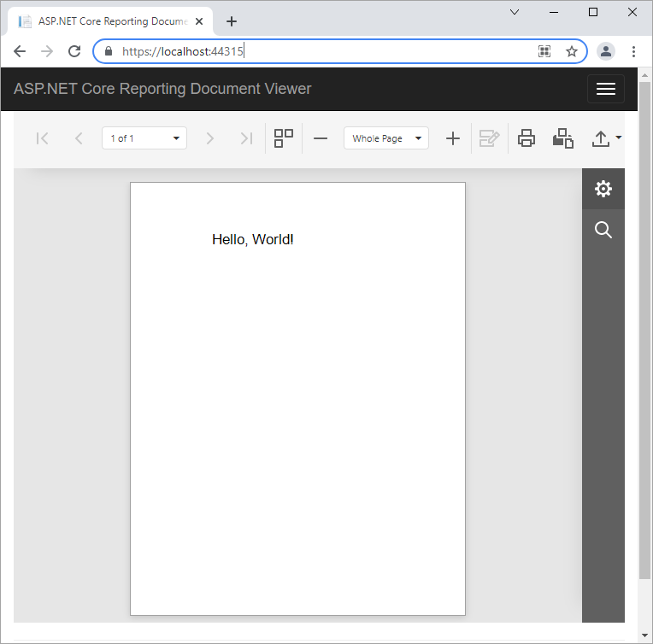Export the document with upload icon
653x644 pixels.
[x=601, y=138]
